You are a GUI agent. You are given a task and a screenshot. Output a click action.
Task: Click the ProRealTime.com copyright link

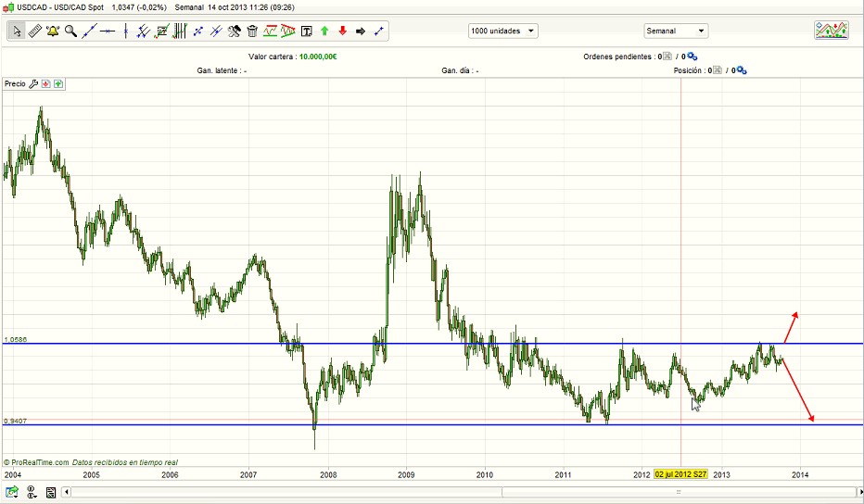(x=36, y=462)
